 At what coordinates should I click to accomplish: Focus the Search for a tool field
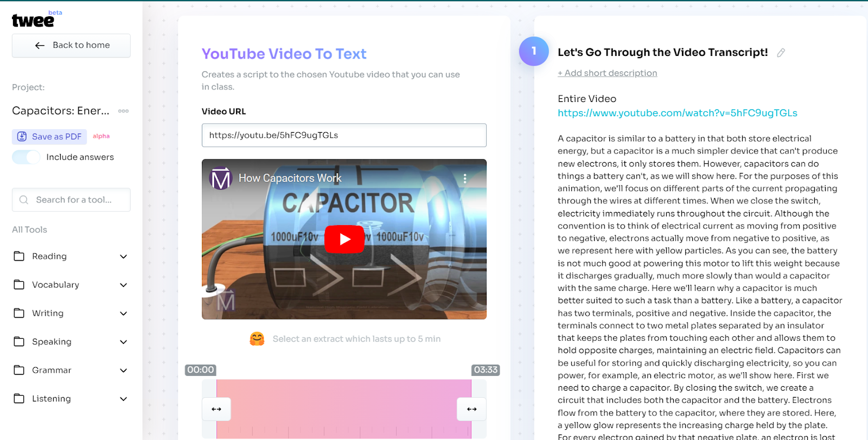coord(71,200)
